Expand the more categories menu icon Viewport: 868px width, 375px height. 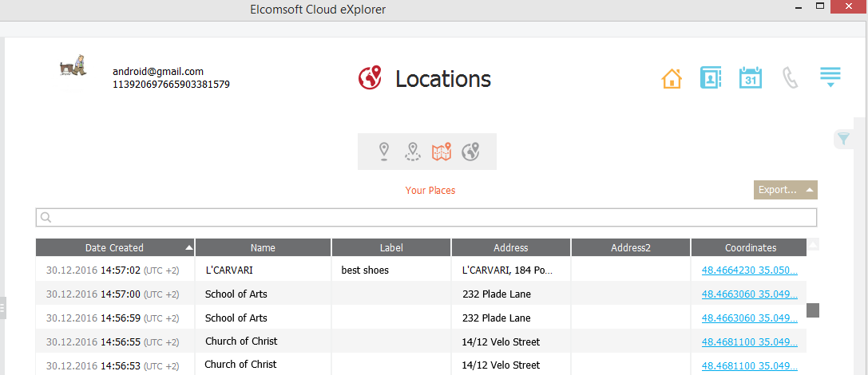830,77
